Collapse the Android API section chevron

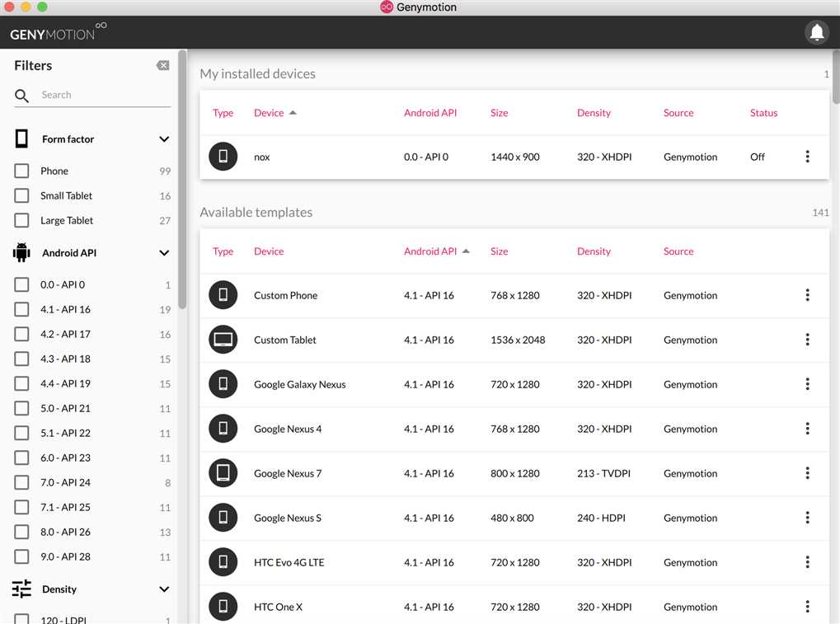[164, 253]
